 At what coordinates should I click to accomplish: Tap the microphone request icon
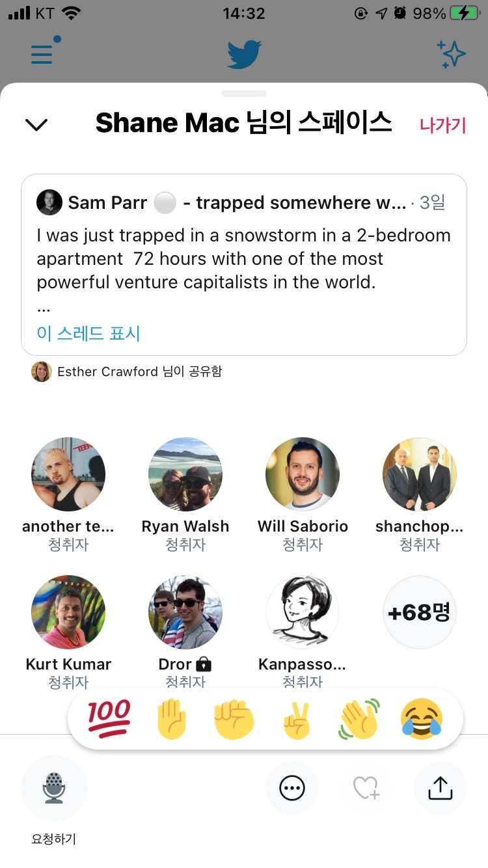click(x=54, y=788)
